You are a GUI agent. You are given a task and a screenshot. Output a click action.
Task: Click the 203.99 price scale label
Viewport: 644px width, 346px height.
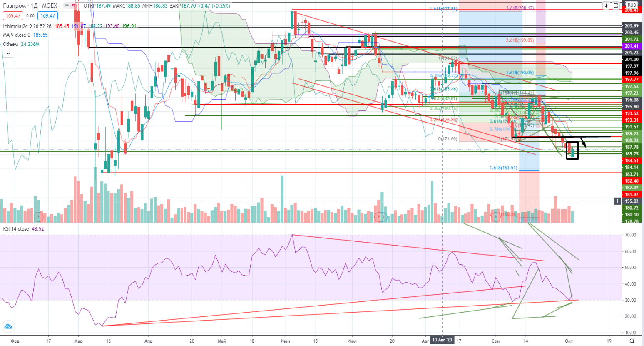632,26
